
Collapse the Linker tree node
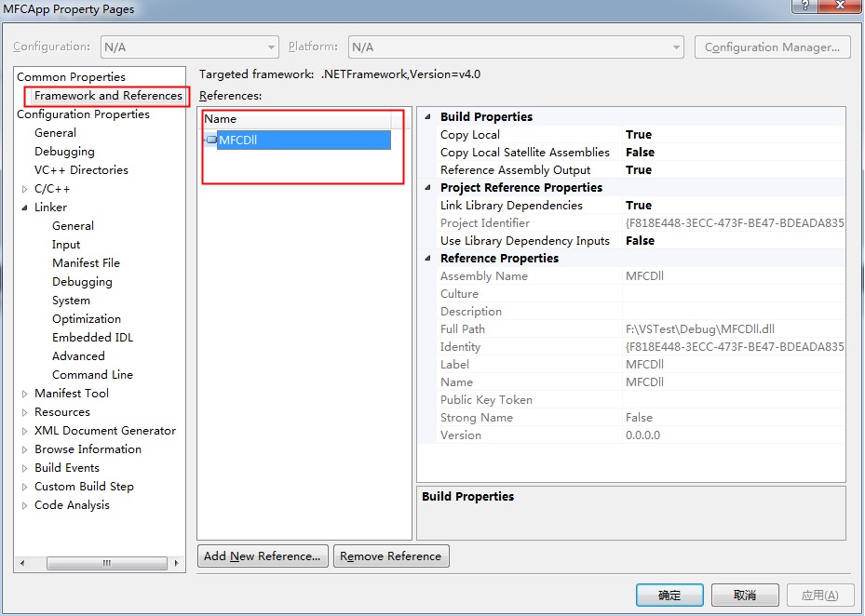click(x=24, y=208)
